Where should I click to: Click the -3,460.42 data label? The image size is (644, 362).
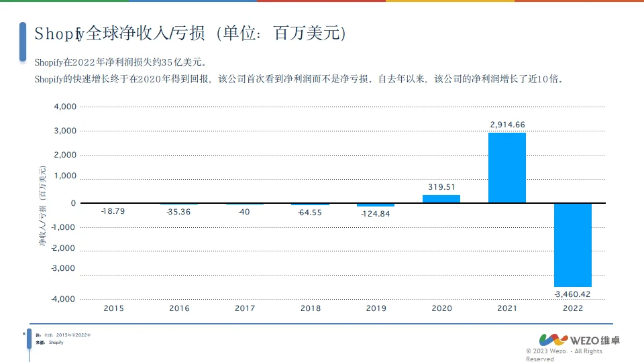[572, 294]
